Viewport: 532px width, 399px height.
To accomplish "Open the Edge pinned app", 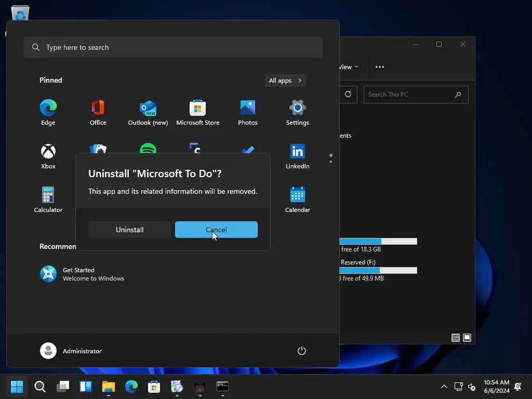I will (48, 112).
